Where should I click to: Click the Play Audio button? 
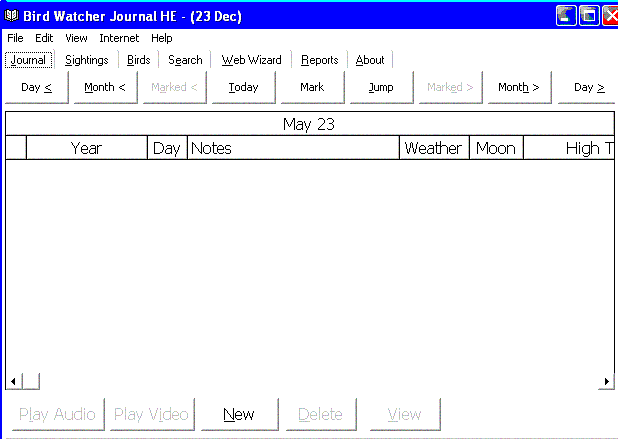click(x=58, y=414)
